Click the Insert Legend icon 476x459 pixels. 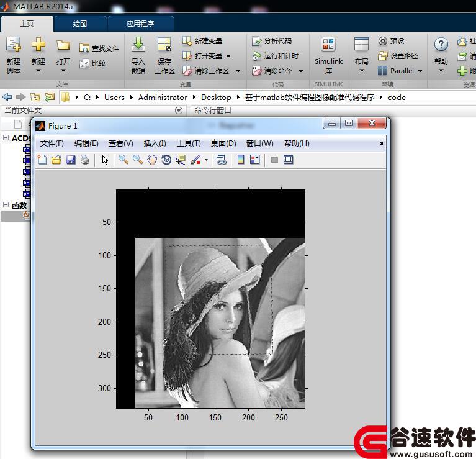(x=255, y=160)
